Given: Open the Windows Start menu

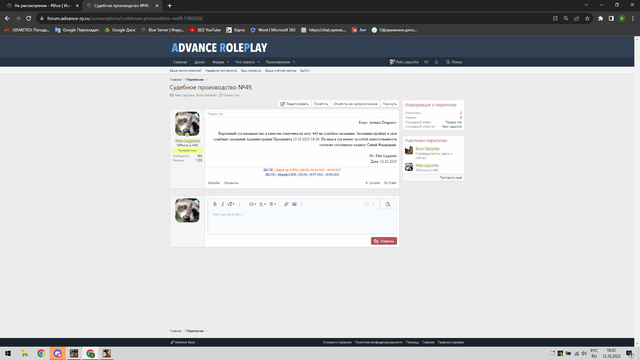Looking at the screenshot, I should (x=8, y=353).
